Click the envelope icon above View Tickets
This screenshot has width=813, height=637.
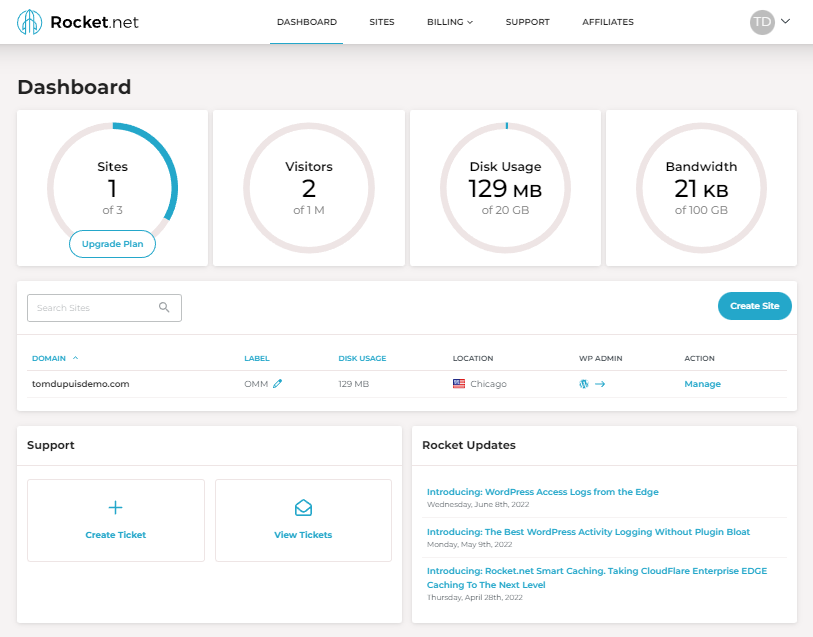coord(303,508)
